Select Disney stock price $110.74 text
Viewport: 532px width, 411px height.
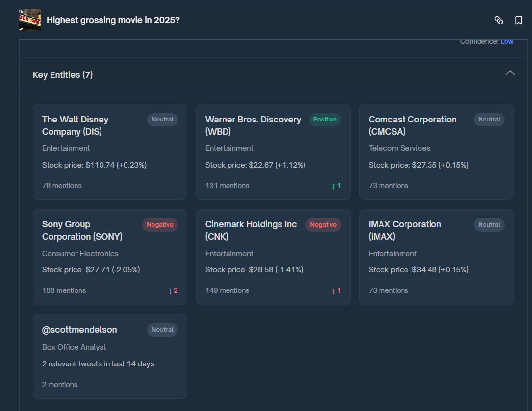point(94,165)
